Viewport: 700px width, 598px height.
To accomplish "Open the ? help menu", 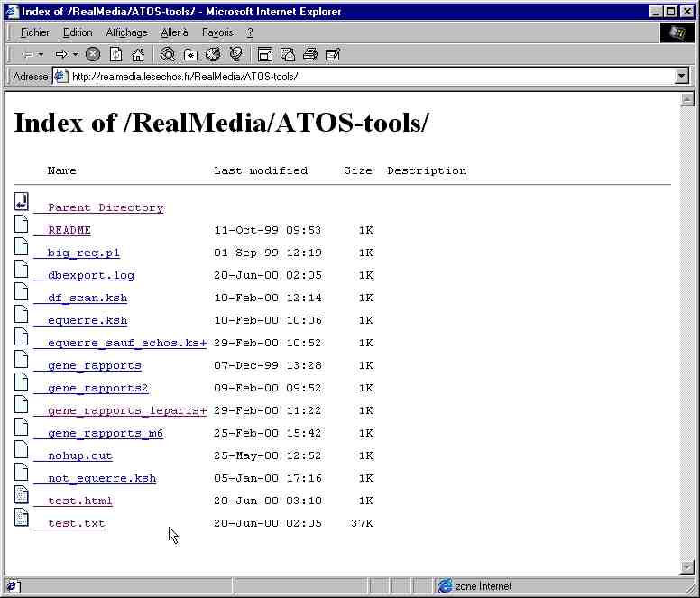I will [250, 32].
